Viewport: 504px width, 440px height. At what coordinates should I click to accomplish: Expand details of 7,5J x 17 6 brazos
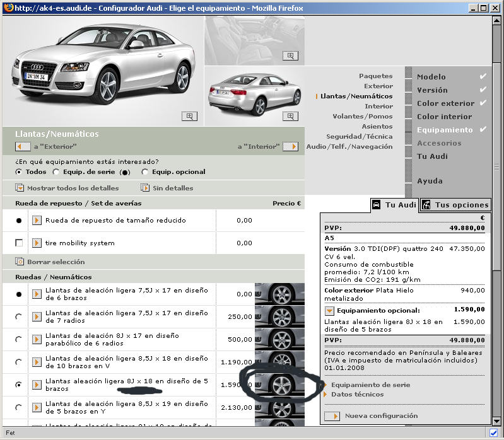point(37,294)
